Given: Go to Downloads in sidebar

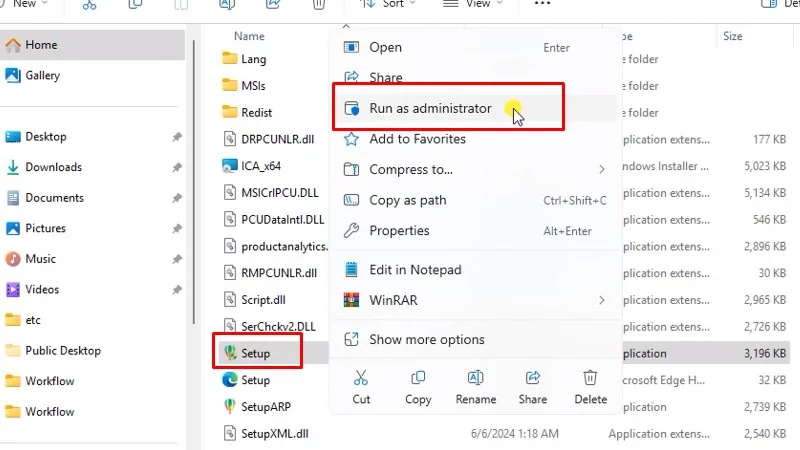Looking at the screenshot, I should click(x=53, y=167).
